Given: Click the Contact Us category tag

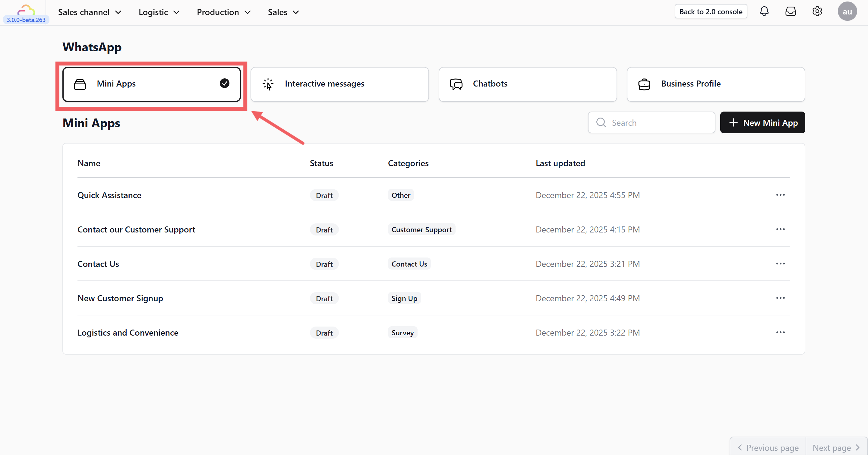Looking at the screenshot, I should tap(409, 264).
